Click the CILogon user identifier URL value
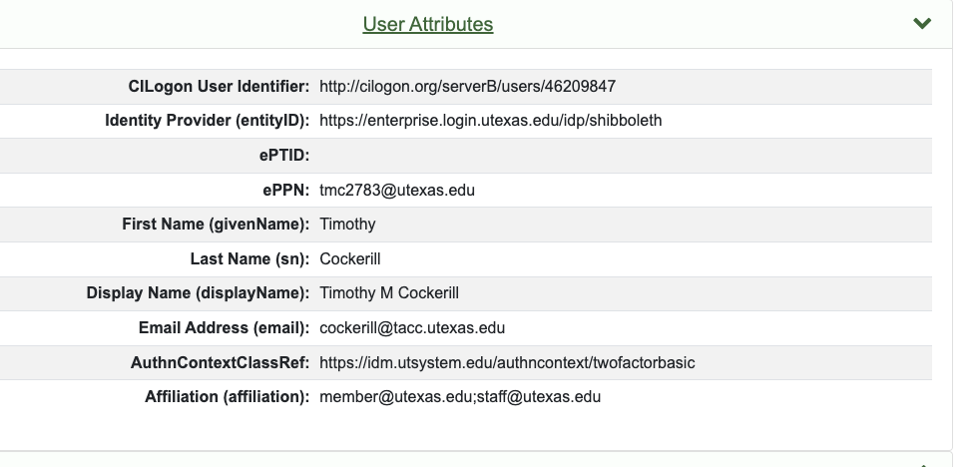Image resolution: width=980 pixels, height=467 pixels. click(x=474, y=87)
